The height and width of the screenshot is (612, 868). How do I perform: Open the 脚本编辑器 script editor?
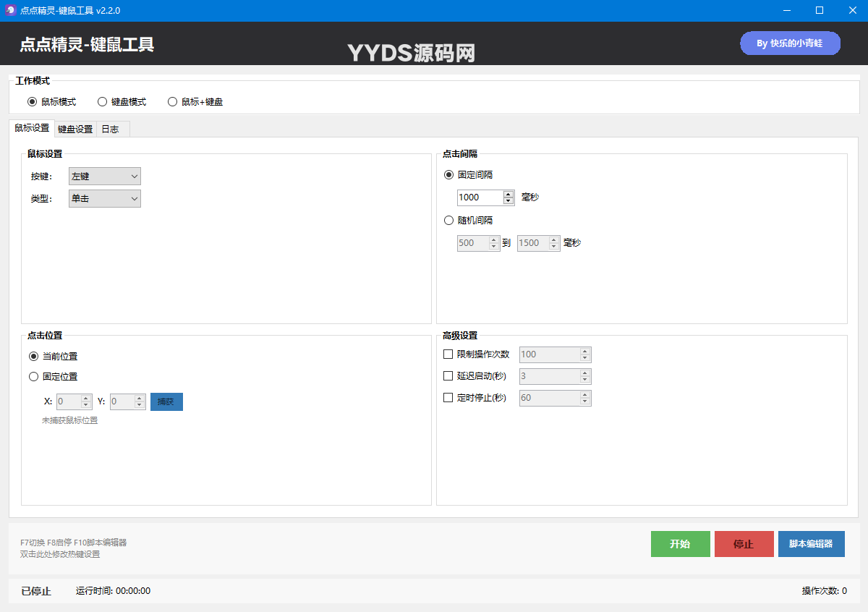pyautogui.click(x=812, y=544)
